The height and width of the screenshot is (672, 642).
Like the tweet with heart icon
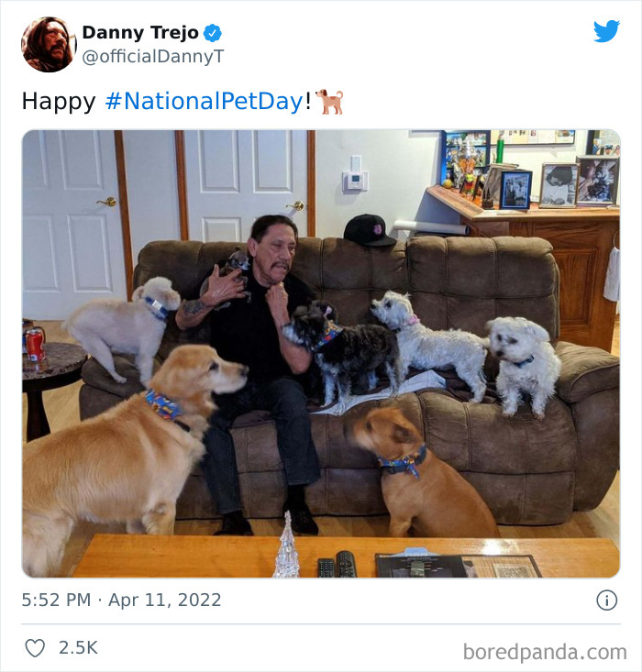(x=35, y=647)
